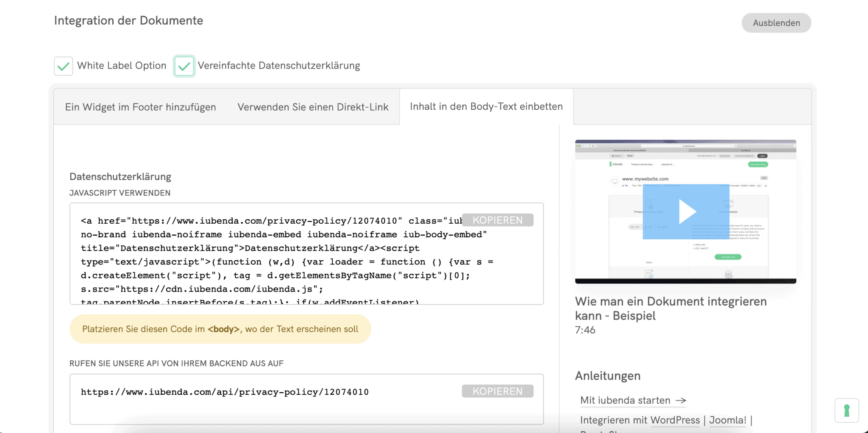Uncheck the White Label Option checkbox
The width and height of the screenshot is (868, 433).
64,66
